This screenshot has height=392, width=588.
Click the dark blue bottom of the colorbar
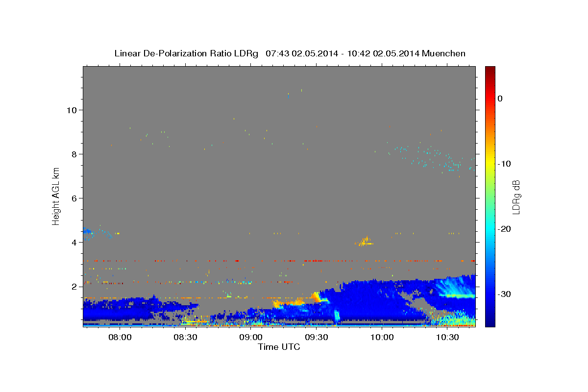[x=490, y=322]
